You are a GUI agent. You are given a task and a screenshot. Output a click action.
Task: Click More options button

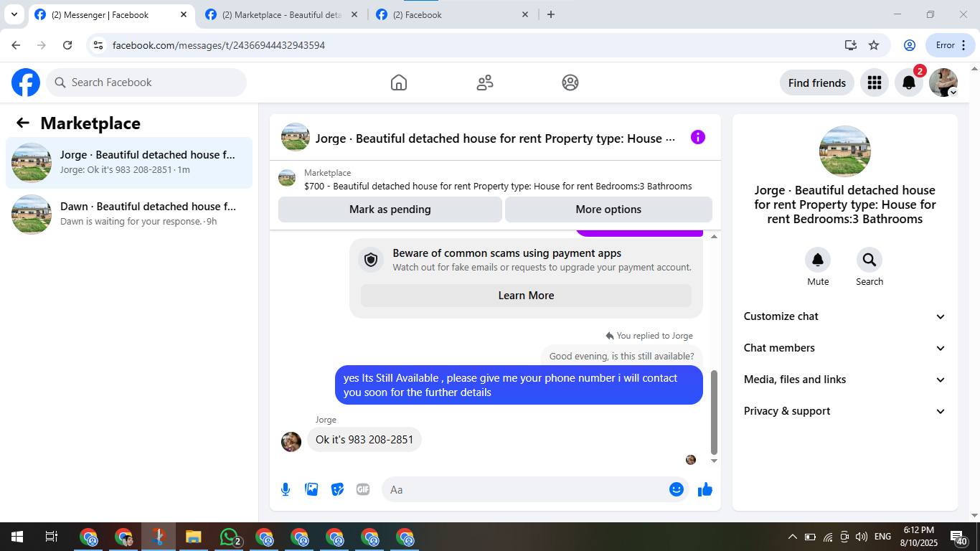tap(608, 209)
